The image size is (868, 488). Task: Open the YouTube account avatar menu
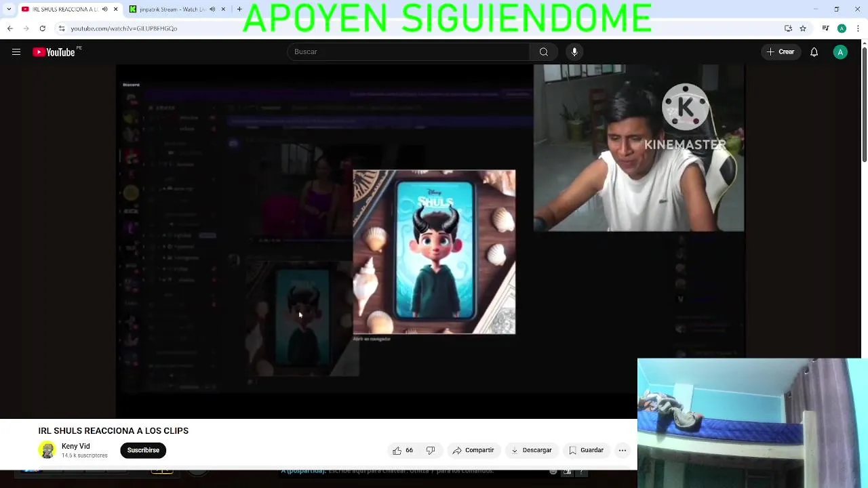[x=840, y=52]
